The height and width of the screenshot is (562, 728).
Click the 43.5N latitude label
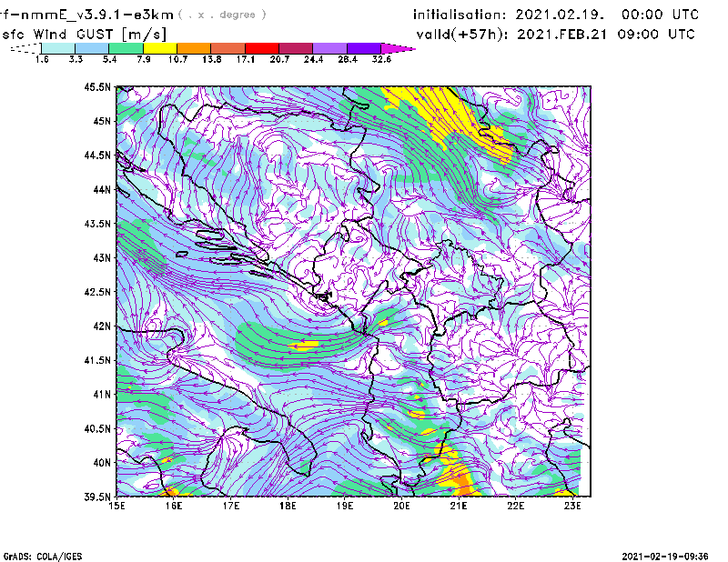(x=97, y=224)
